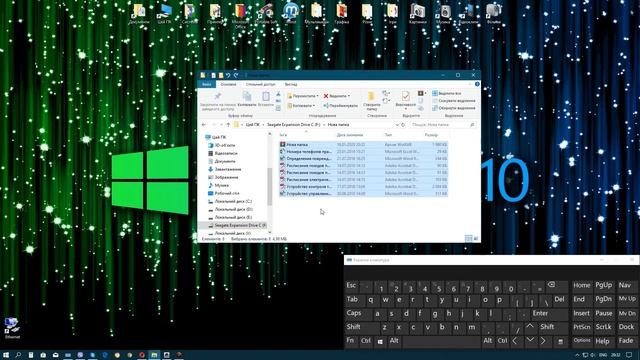Switch to the Вигляд ribbon tab

291,84
